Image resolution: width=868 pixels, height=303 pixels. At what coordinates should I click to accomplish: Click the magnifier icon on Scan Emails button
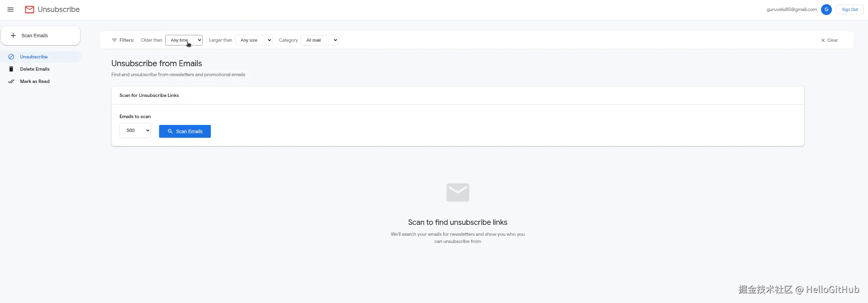[x=170, y=131]
